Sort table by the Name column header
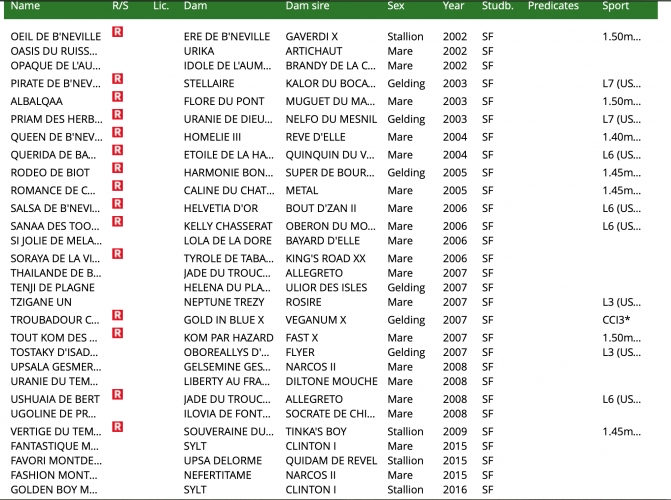Screen dimensions: 671x500 (x=25, y=6)
